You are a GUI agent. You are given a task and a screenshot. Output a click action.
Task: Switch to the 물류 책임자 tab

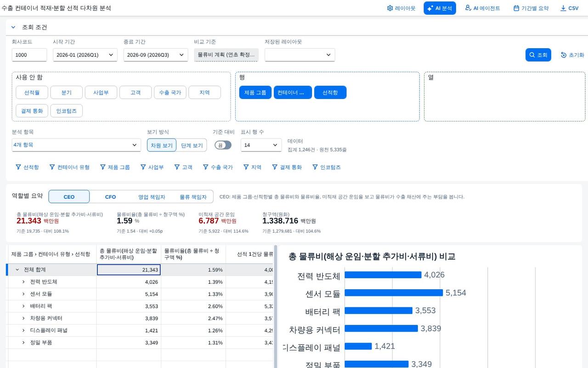click(193, 197)
